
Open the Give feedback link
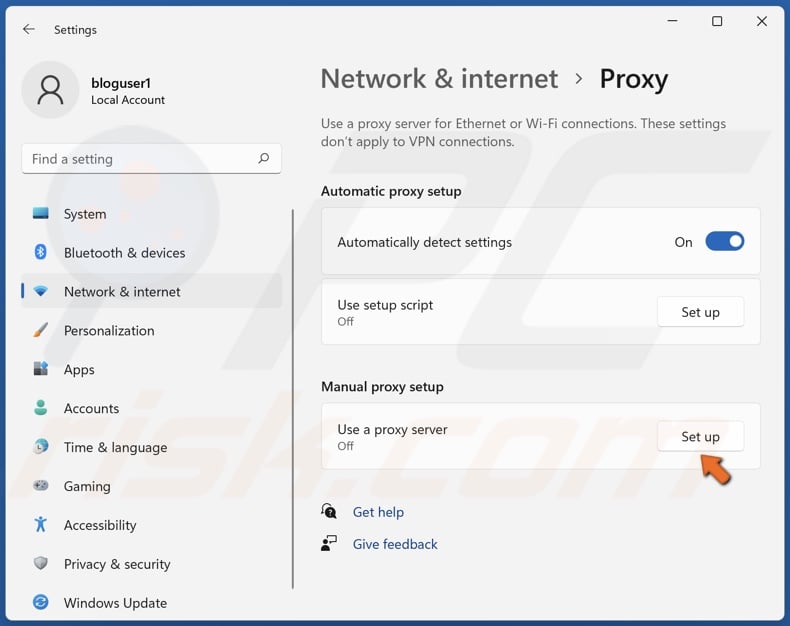(x=395, y=544)
